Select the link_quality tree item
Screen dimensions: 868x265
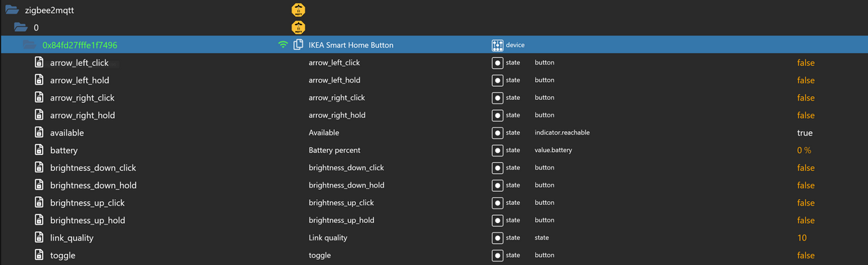[x=72, y=237]
